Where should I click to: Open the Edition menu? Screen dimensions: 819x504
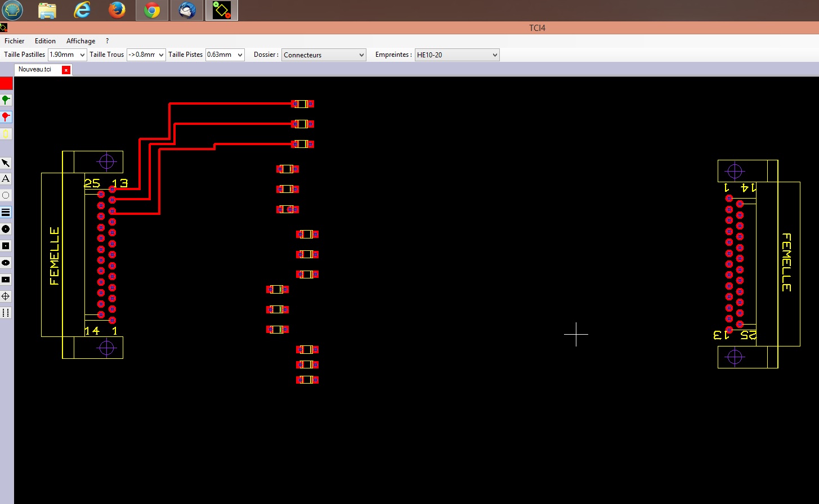click(45, 41)
